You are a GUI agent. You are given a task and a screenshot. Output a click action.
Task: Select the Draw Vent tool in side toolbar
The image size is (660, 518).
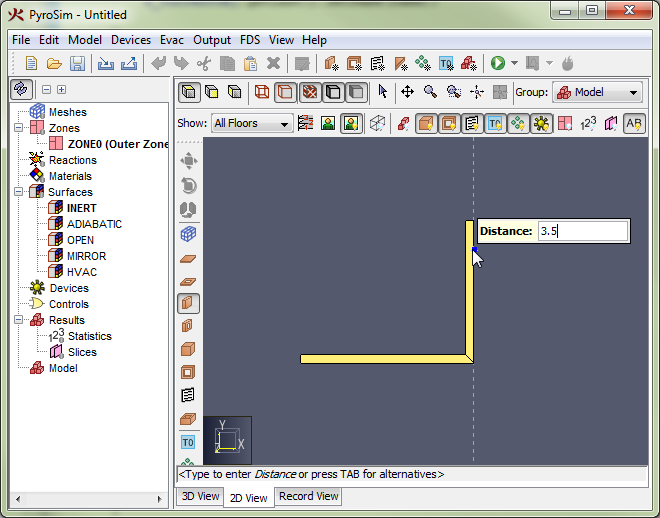point(188,395)
